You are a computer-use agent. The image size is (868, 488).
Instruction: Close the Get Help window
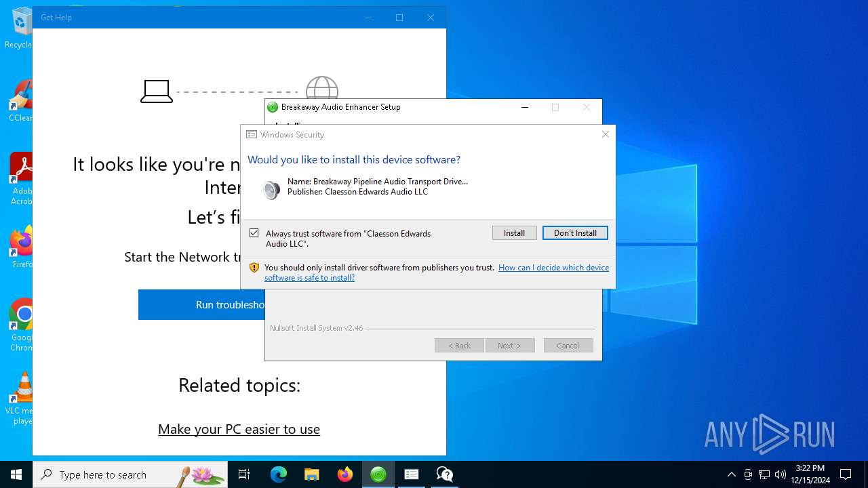[x=431, y=18]
